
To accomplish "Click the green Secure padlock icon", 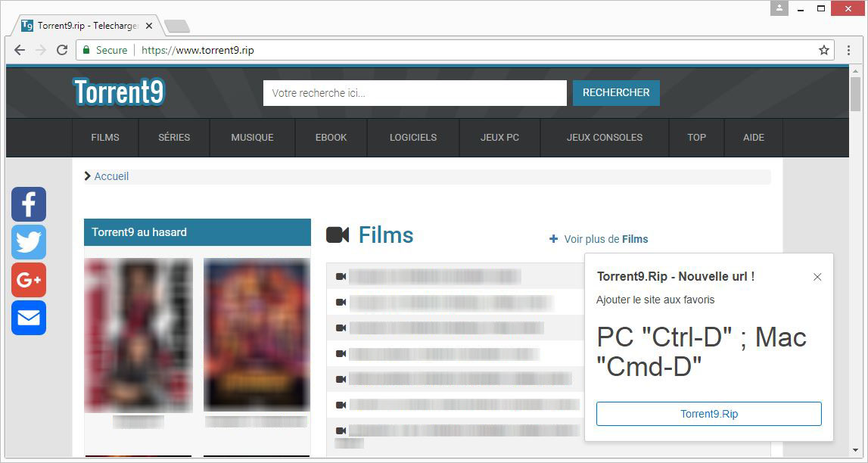I will pos(86,51).
